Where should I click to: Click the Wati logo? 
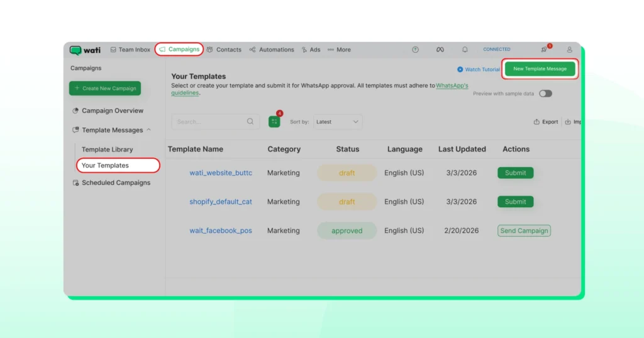[85, 50]
